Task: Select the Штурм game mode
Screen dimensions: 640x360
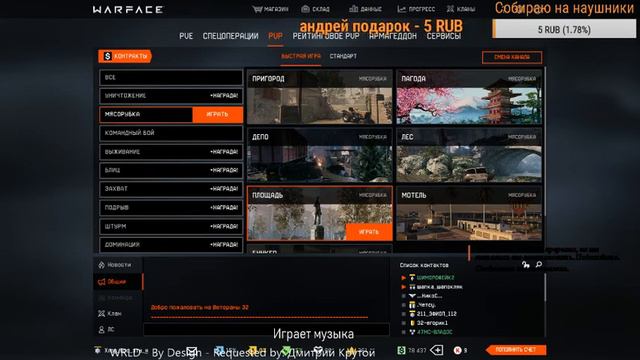Action: coord(171,227)
